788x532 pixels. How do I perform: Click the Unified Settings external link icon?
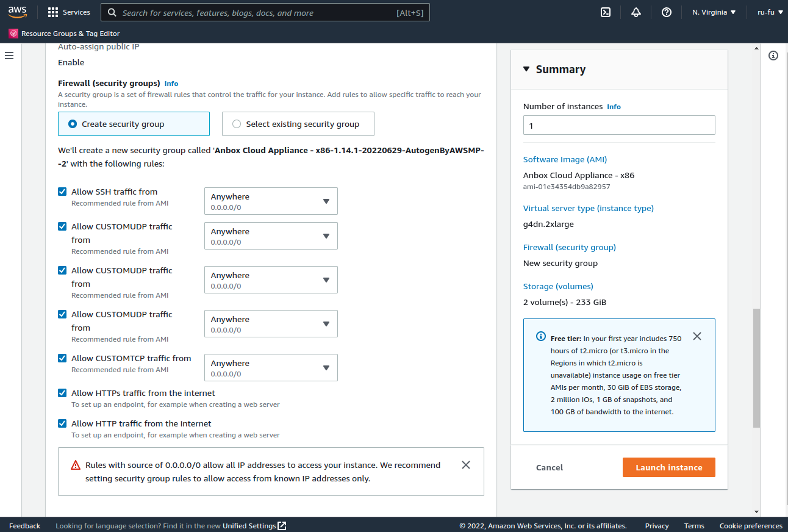click(282, 526)
